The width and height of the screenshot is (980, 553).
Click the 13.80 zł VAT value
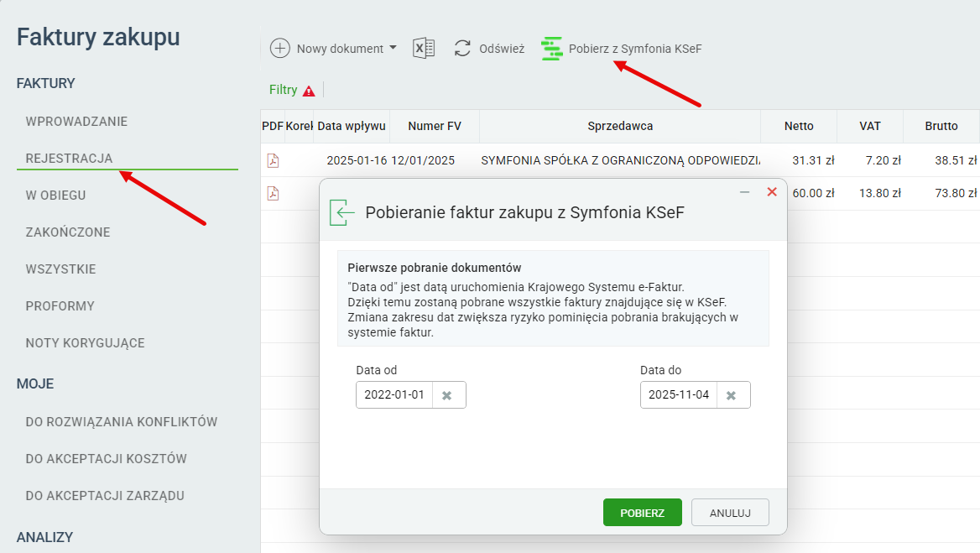[880, 193]
